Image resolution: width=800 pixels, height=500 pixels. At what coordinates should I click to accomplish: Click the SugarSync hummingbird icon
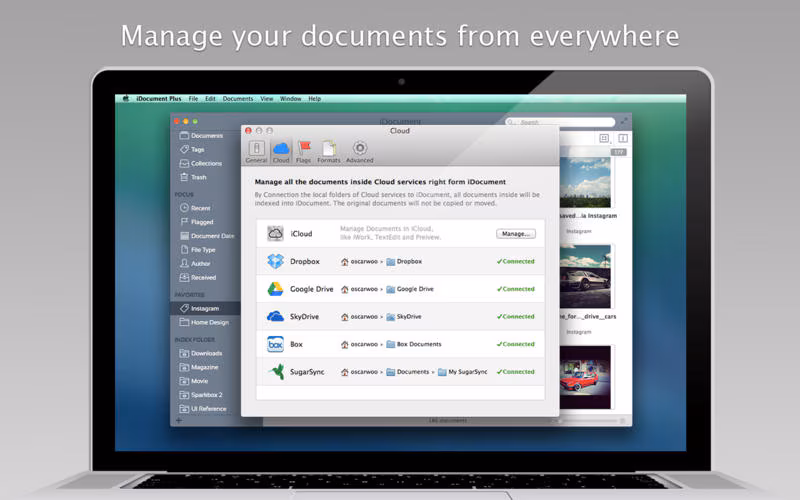click(277, 371)
